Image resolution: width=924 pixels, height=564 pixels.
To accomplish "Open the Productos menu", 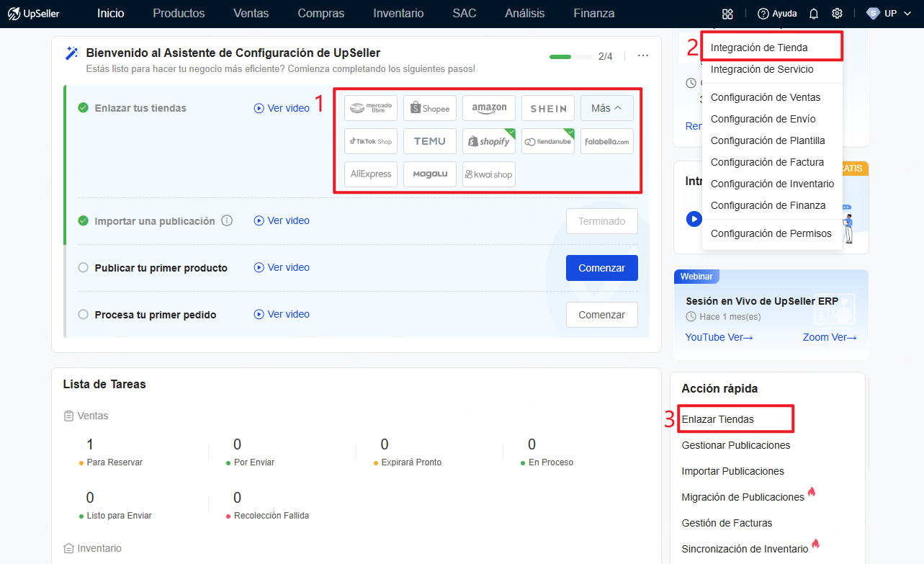I will click(x=179, y=13).
